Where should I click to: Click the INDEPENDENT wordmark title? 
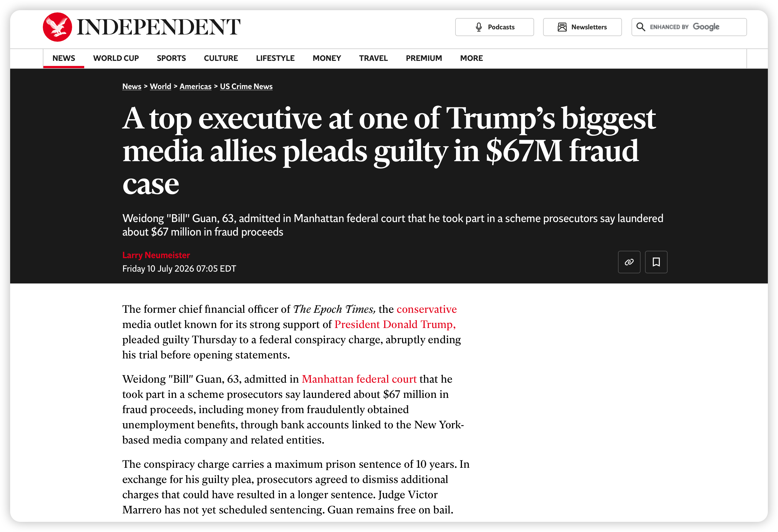click(x=158, y=27)
